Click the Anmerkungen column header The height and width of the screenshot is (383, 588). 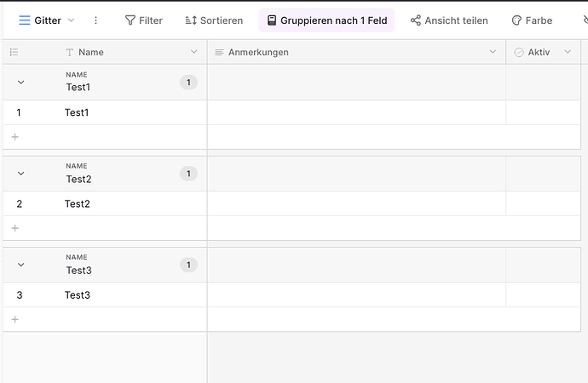(x=356, y=52)
